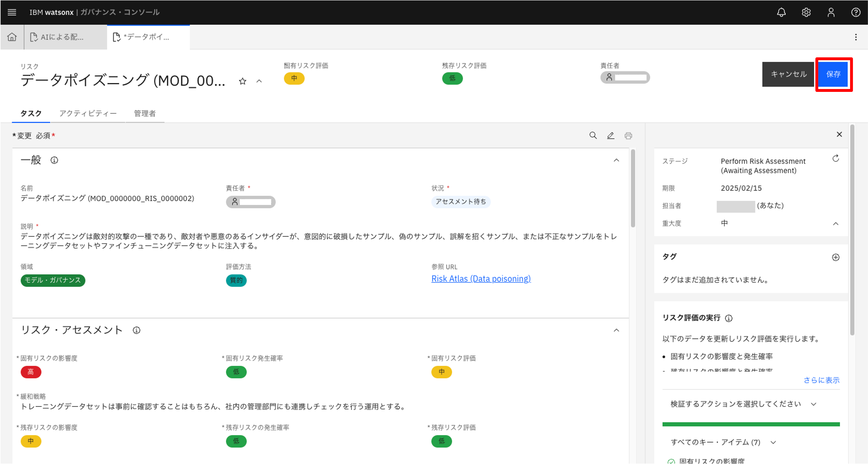Mark risk as favorite with star

(242, 81)
